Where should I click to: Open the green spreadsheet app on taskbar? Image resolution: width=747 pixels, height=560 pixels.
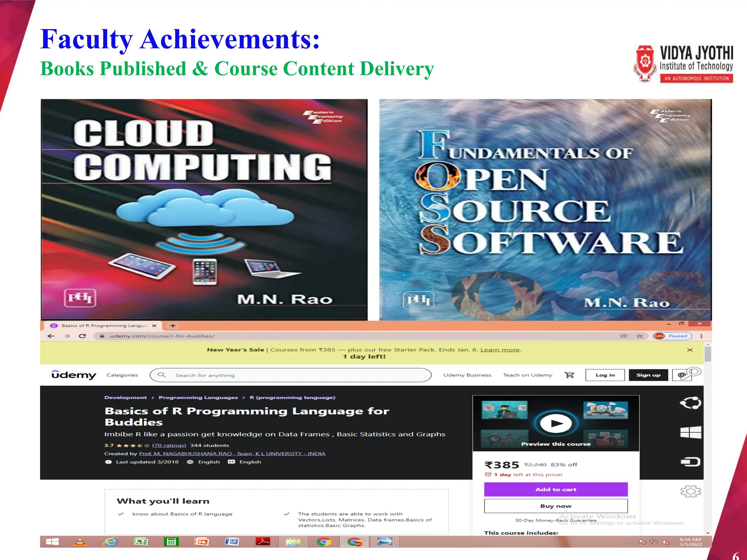pos(171,542)
